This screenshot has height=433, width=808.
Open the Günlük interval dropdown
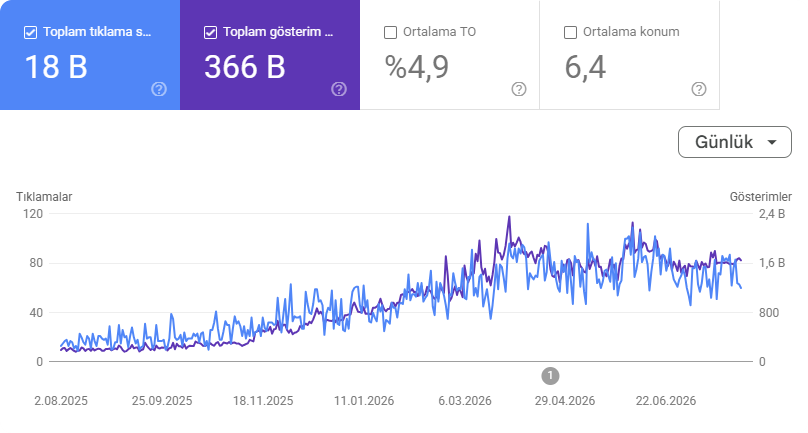[x=735, y=142]
